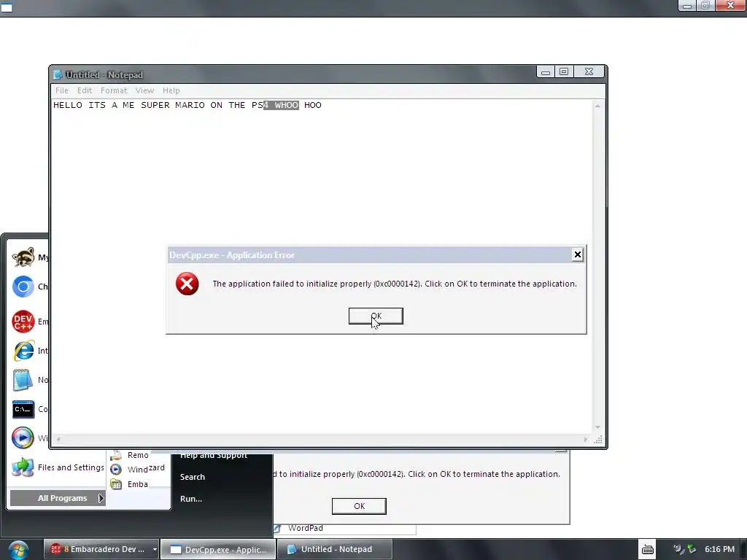Switch to DevCpp.exe taskbar button

pos(218,549)
